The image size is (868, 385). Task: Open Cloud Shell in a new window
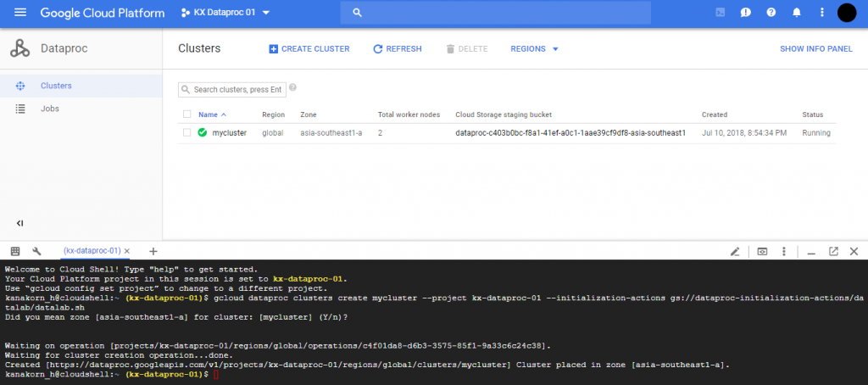[833, 251]
